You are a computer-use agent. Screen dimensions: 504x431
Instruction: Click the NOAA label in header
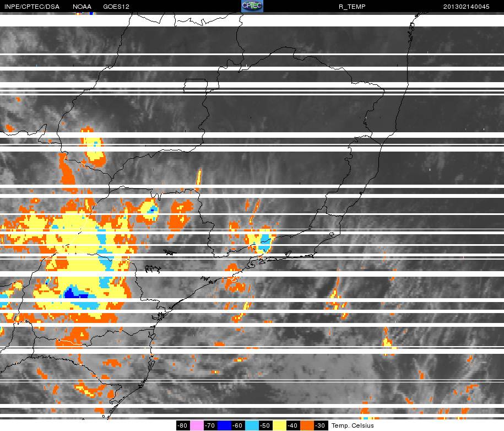pos(82,7)
